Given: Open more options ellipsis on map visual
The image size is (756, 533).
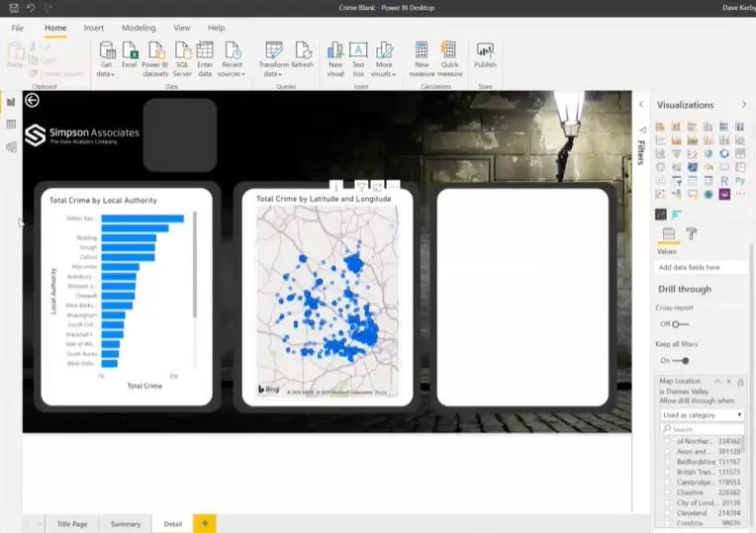Looking at the screenshot, I should coord(394,186).
